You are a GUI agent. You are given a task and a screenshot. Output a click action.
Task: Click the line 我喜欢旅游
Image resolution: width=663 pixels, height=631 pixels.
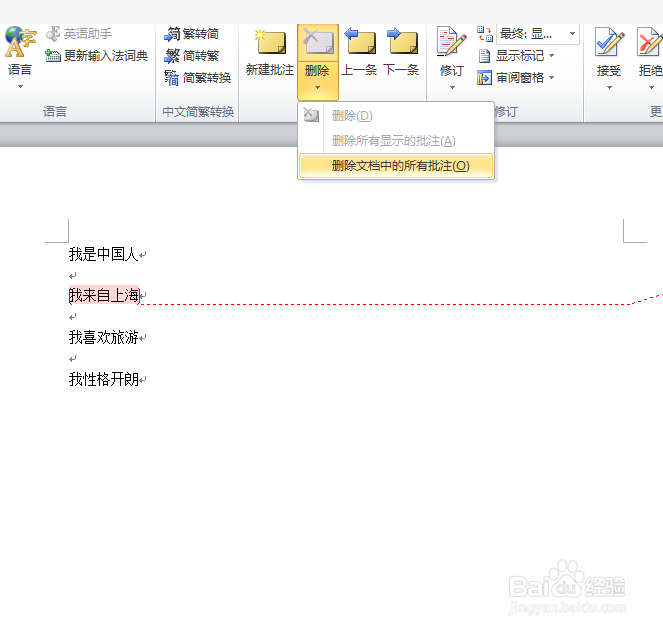[104, 337]
